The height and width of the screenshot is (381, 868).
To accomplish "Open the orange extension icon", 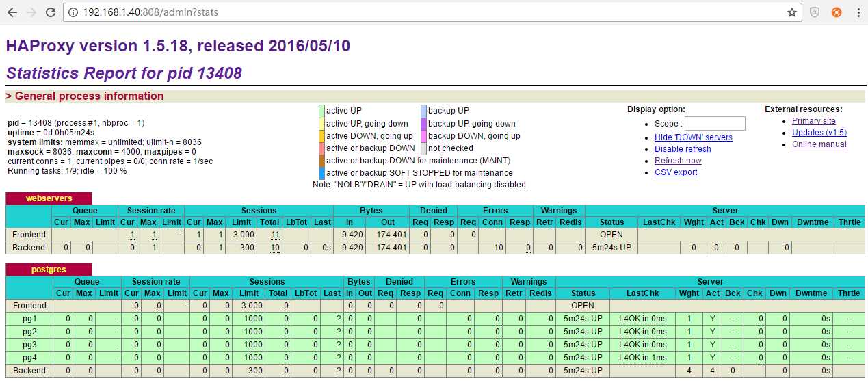I will pyautogui.click(x=836, y=12).
